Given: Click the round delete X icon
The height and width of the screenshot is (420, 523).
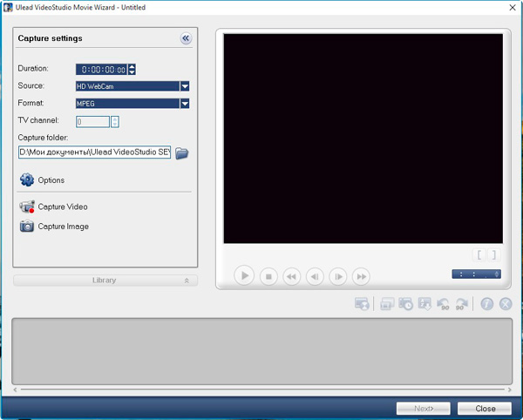Looking at the screenshot, I should 506,304.
